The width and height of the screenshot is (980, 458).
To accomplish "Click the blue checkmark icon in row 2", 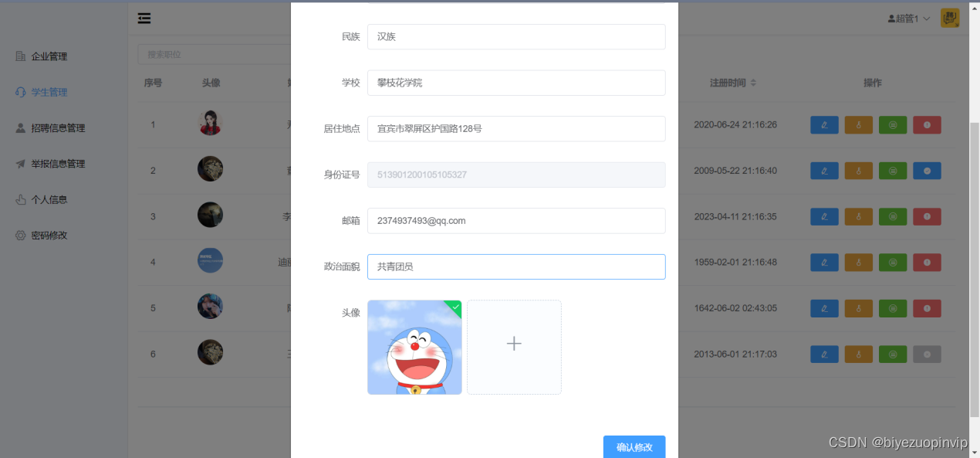I will click(927, 171).
